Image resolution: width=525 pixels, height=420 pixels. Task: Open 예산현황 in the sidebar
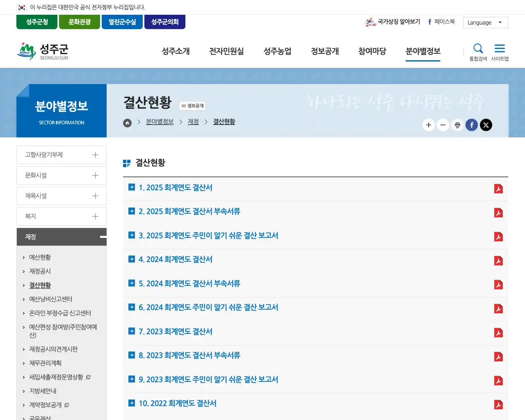[40, 258]
